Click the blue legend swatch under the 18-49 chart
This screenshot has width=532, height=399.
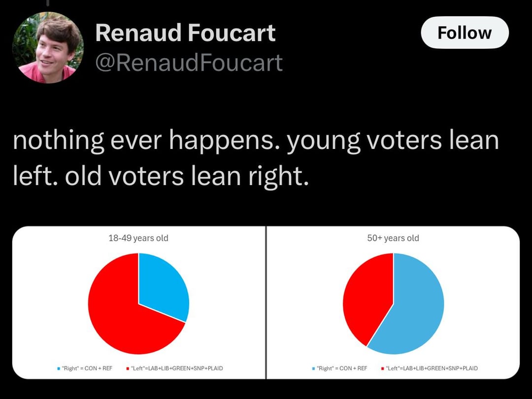pyautogui.click(x=59, y=368)
